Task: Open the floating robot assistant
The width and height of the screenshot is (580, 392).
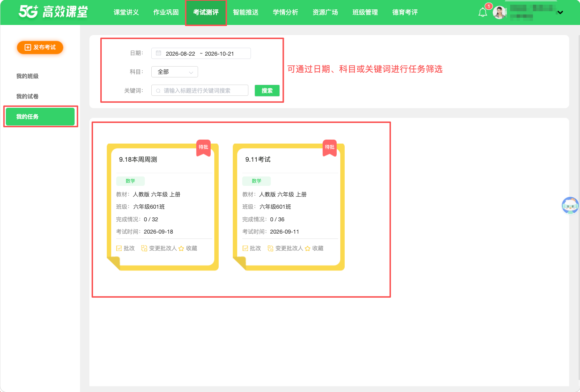Action: (x=570, y=205)
